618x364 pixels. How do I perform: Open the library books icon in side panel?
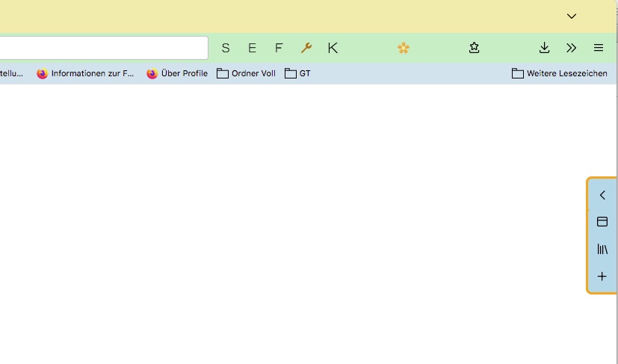602,249
